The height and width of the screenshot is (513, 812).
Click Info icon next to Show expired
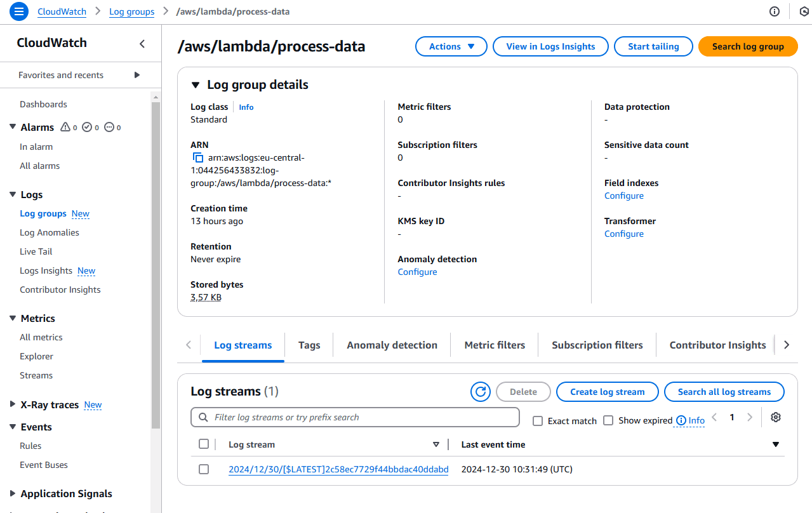click(x=681, y=420)
